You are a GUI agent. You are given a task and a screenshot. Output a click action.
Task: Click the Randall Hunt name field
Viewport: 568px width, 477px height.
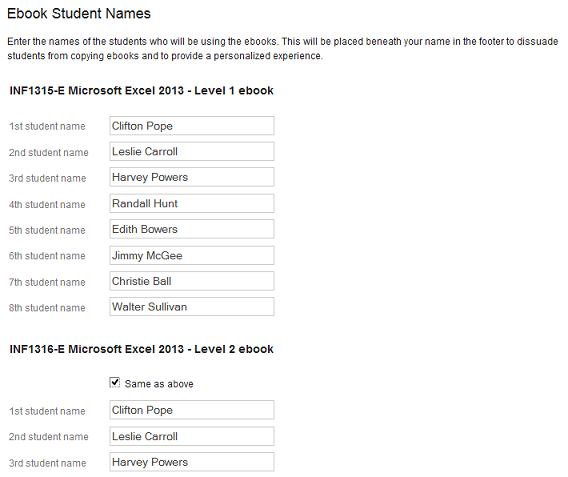pyautogui.click(x=192, y=203)
